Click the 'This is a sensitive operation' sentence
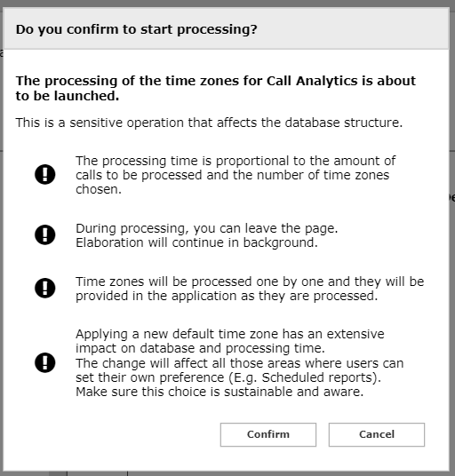The width and height of the screenshot is (455, 476). [x=209, y=123]
